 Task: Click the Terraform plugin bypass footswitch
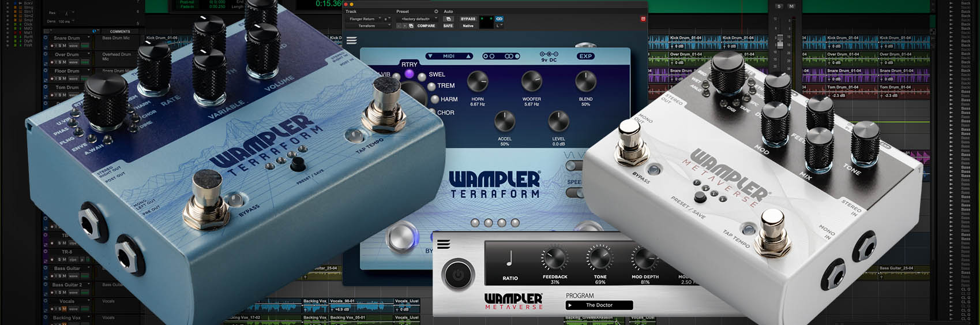tap(402, 238)
